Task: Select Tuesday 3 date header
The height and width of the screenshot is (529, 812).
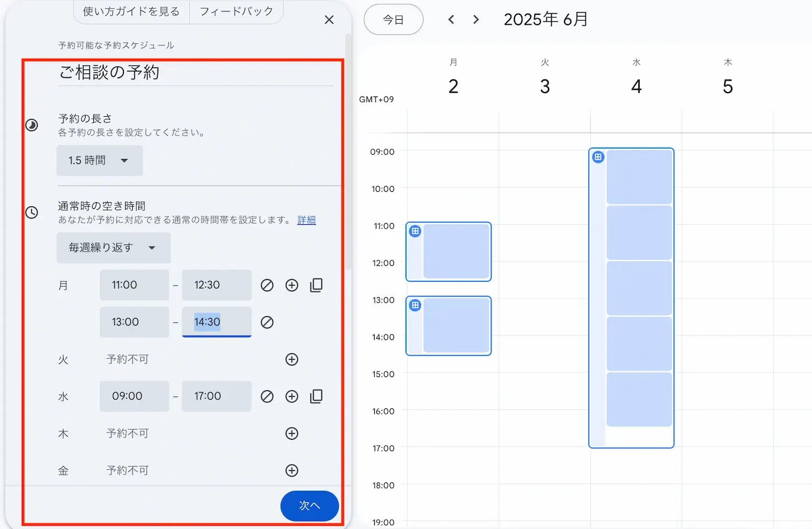Action: pos(545,87)
